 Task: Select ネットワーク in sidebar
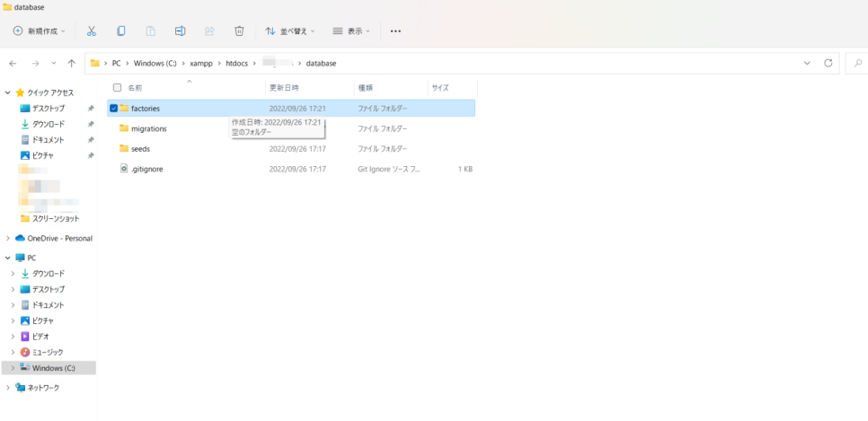(x=38, y=388)
